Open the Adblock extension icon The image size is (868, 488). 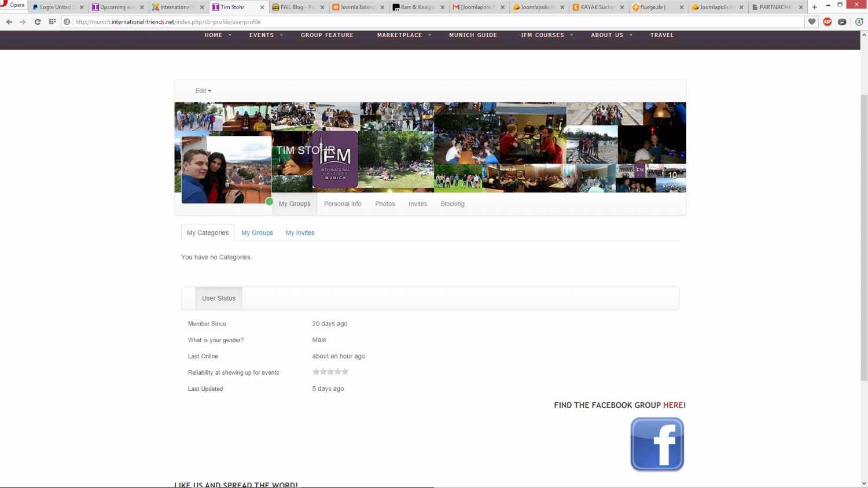click(827, 22)
